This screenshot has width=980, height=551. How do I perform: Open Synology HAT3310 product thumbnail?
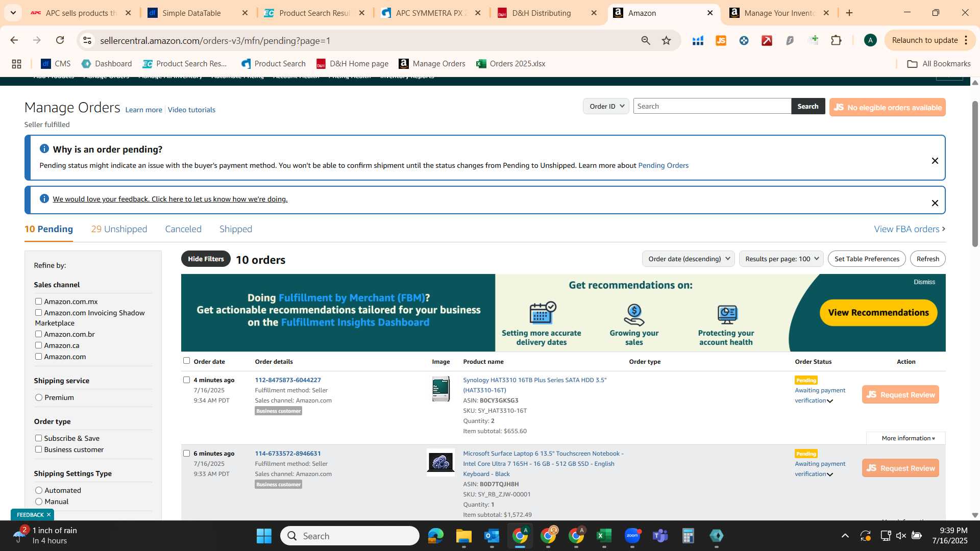[441, 389]
